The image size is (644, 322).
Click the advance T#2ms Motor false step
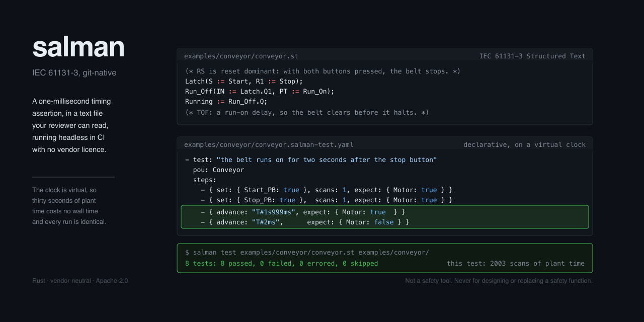click(x=305, y=222)
